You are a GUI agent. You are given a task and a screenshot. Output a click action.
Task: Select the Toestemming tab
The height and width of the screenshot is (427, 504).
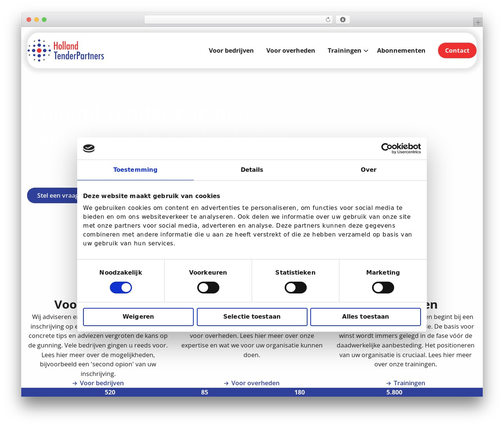(135, 170)
